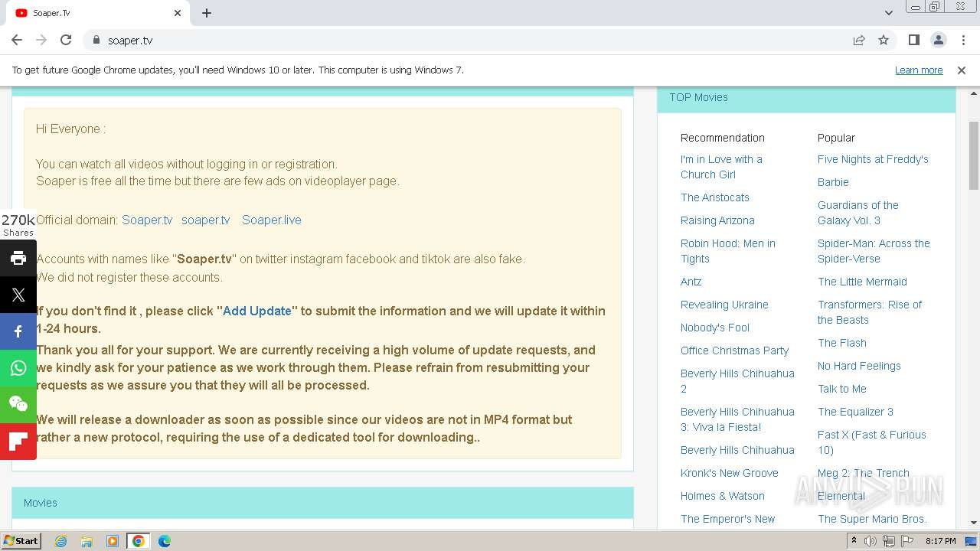Open Office Christmas Party link

(x=734, y=350)
